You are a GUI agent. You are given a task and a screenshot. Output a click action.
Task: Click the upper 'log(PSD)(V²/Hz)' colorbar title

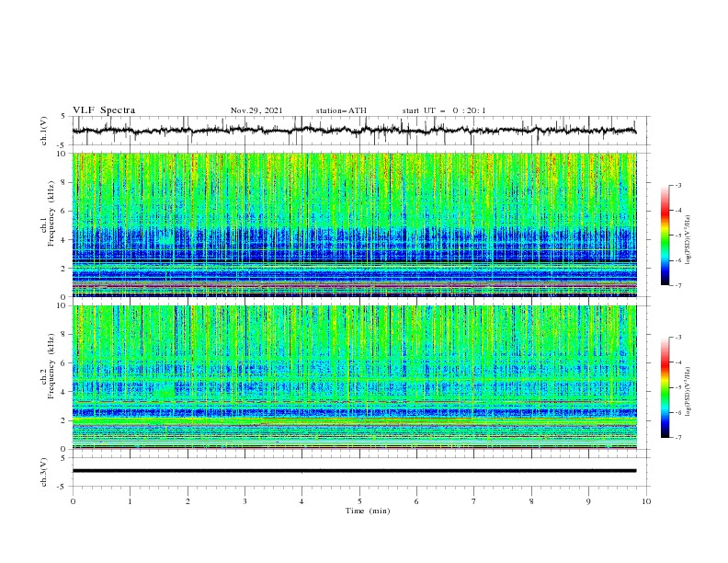[x=688, y=240]
